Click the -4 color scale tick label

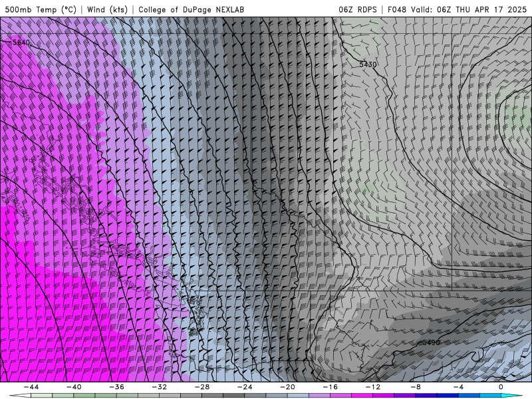click(x=458, y=387)
